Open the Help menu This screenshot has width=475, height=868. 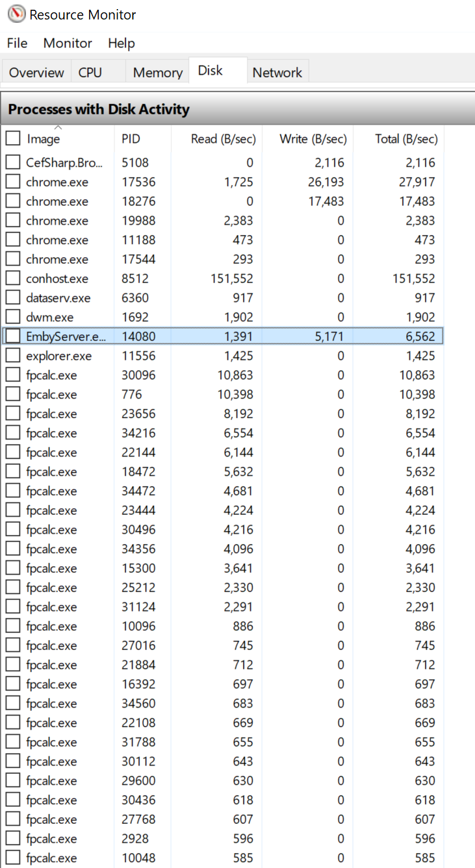tap(122, 43)
